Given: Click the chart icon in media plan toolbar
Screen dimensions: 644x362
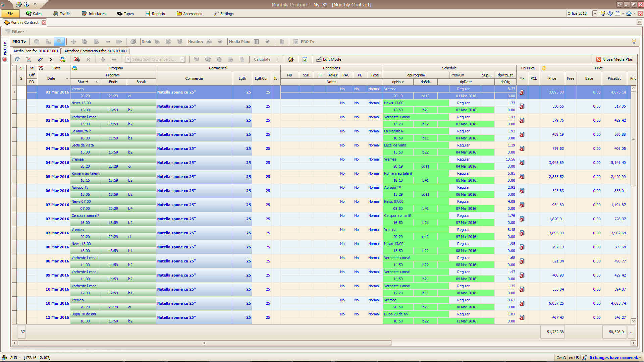Looking at the screenshot, I should 29,59.
